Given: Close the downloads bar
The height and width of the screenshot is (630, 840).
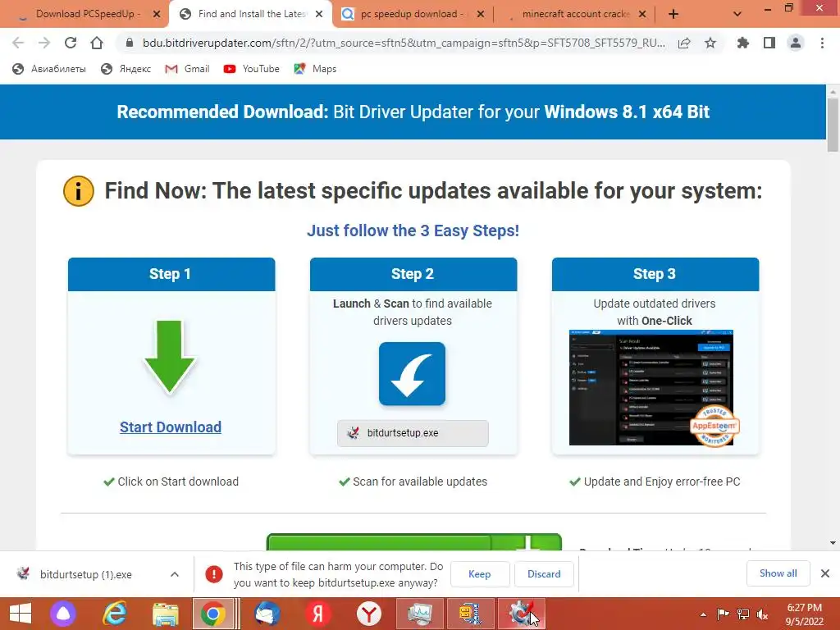Looking at the screenshot, I should click(x=825, y=573).
